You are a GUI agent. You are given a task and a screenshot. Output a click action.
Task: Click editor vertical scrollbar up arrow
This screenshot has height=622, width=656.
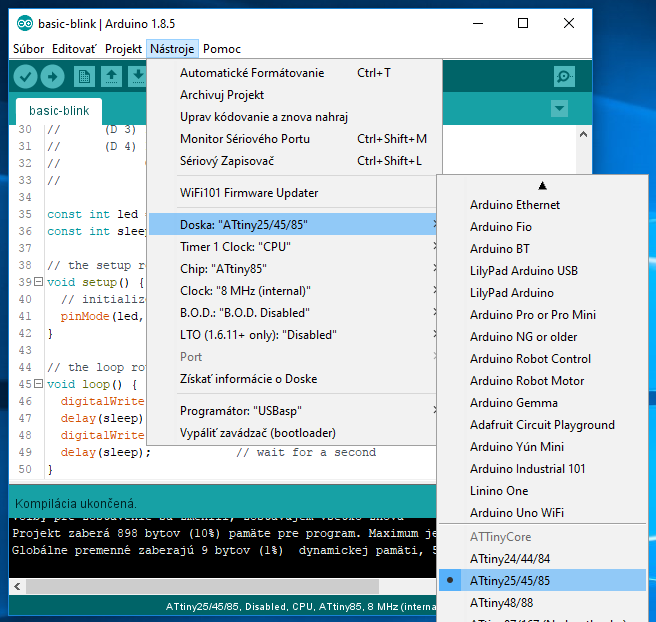pos(584,134)
